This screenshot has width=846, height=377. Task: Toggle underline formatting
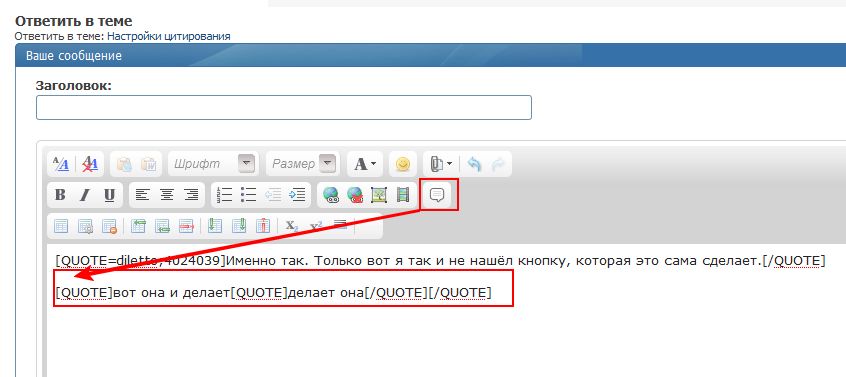point(110,195)
